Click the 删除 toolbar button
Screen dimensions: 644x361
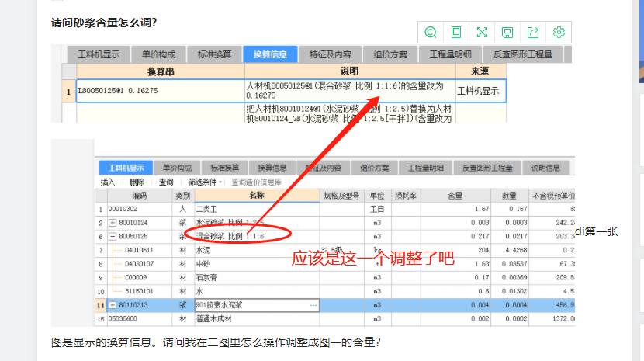tap(137, 182)
